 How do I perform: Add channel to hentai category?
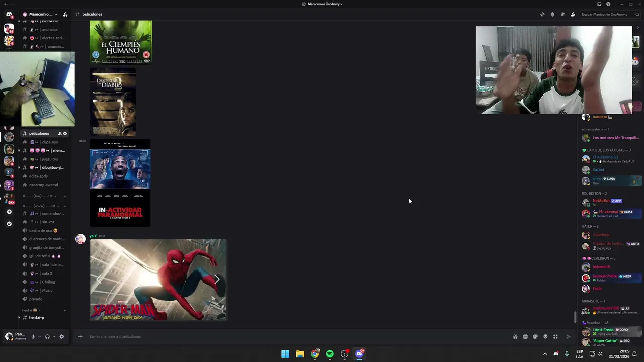pyautogui.click(x=65, y=310)
